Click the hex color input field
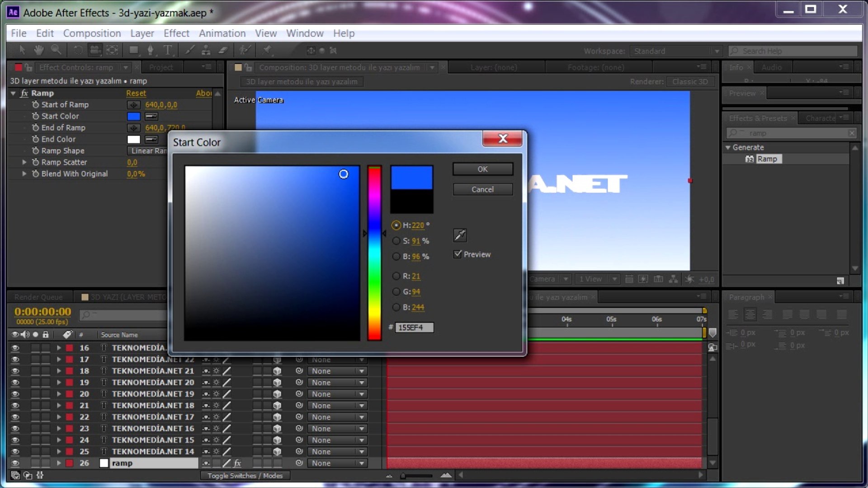The width and height of the screenshot is (868, 488). (x=414, y=327)
